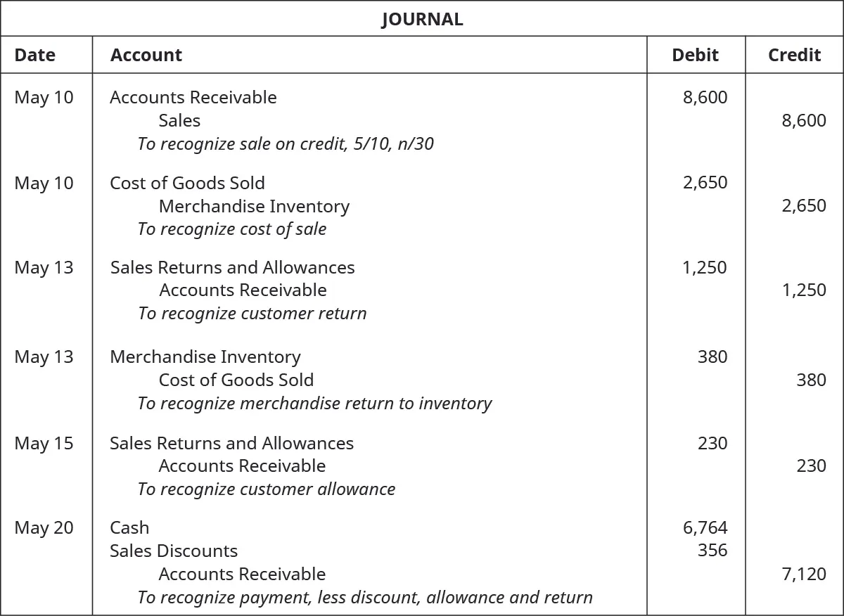Image resolution: width=844 pixels, height=616 pixels.
Task: Select the 8,600 debit amount
Action: [705, 97]
